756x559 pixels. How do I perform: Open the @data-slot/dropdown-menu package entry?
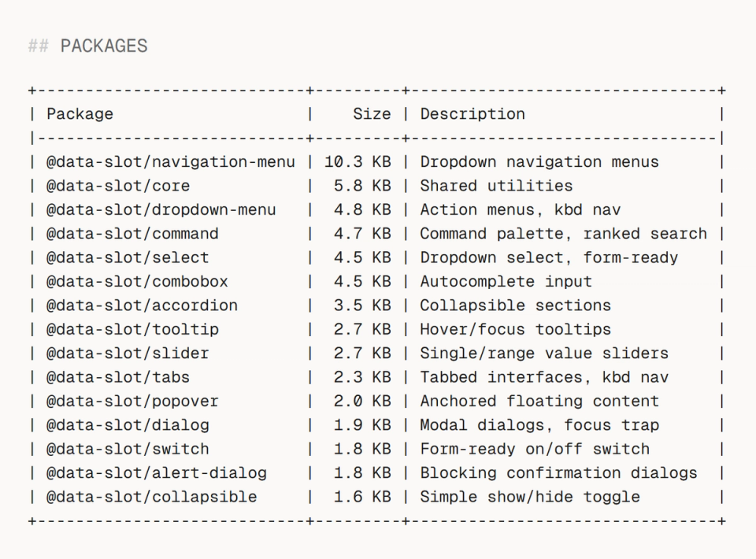tap(161, 210)
